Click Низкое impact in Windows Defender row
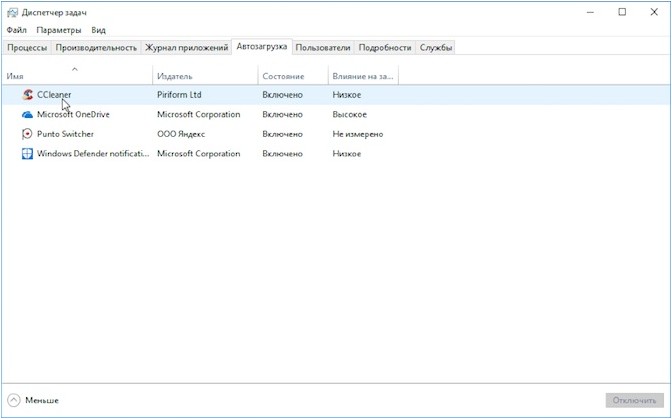672x419 pixels. [347, 154]
